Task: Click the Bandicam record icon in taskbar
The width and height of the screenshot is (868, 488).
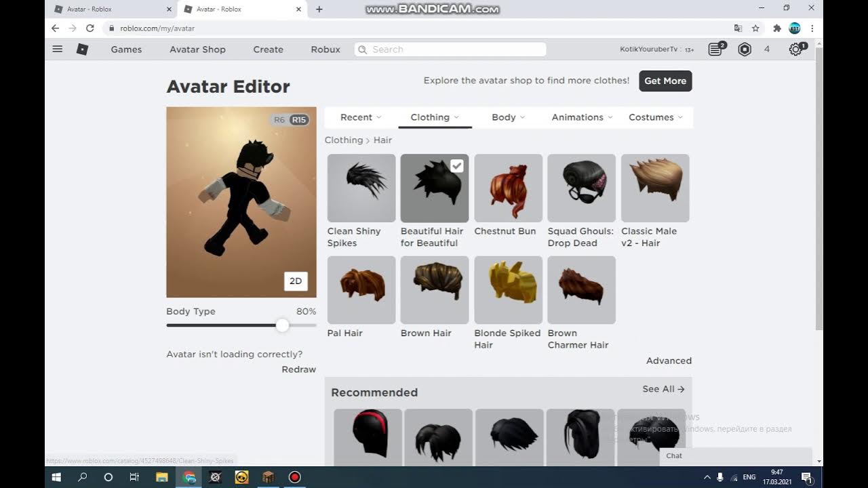Action: [294, 477]
